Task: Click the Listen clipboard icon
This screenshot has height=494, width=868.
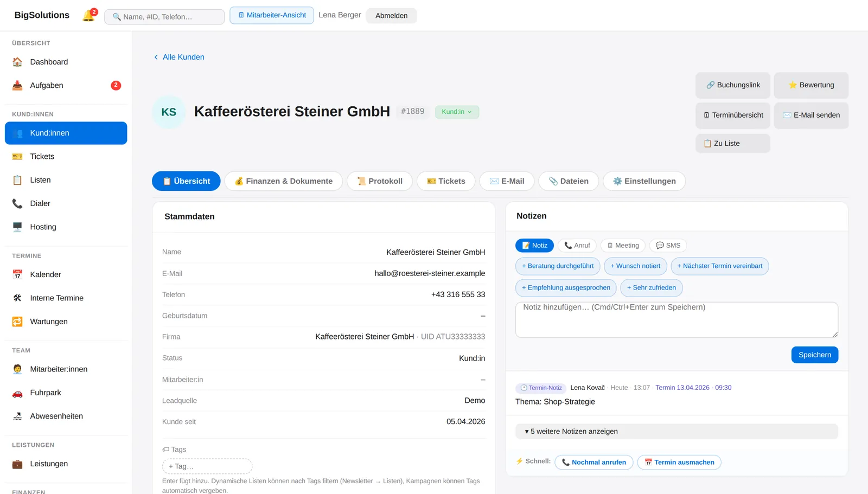Action: pos(17,180)
